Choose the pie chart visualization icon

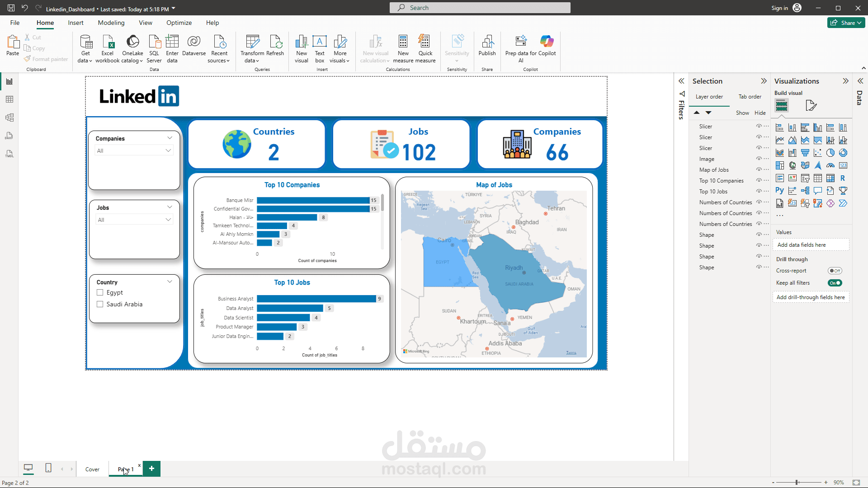pyautogui.click(x=830, y=153)
